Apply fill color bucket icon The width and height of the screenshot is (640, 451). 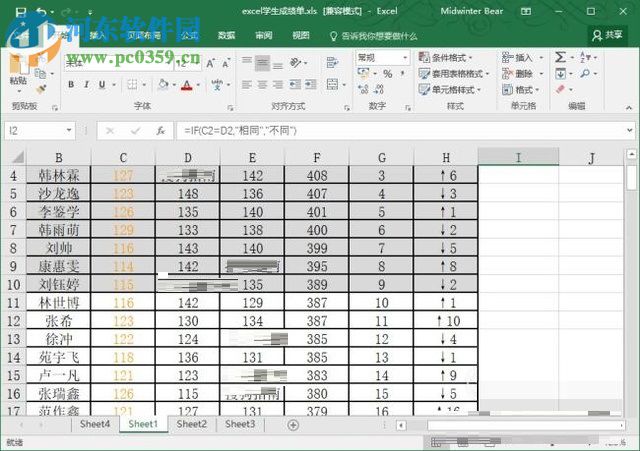[x=163, y=84]
